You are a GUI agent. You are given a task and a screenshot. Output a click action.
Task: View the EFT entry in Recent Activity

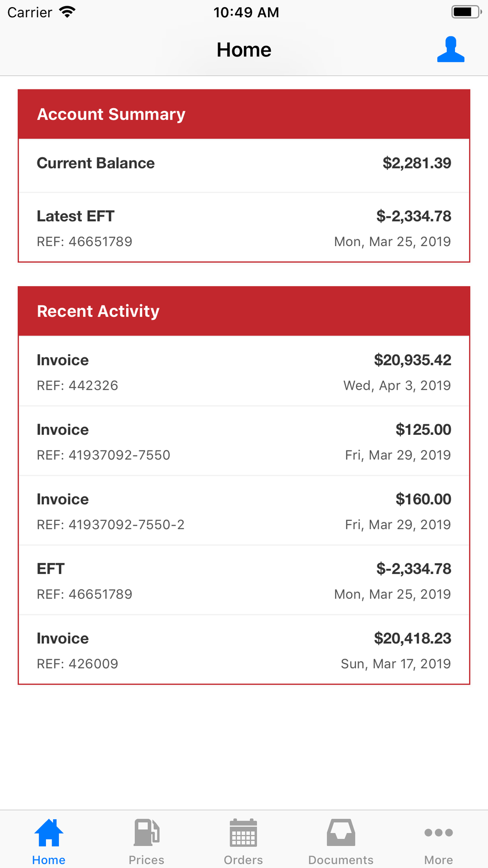244,581
